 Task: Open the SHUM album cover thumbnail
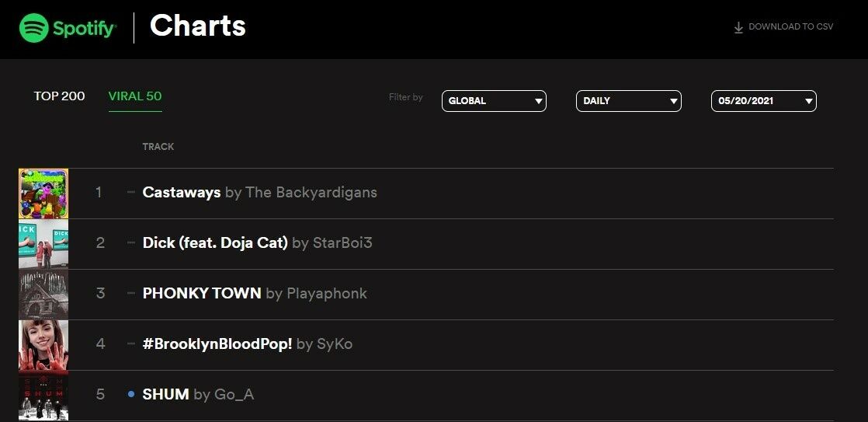[43, 396]
